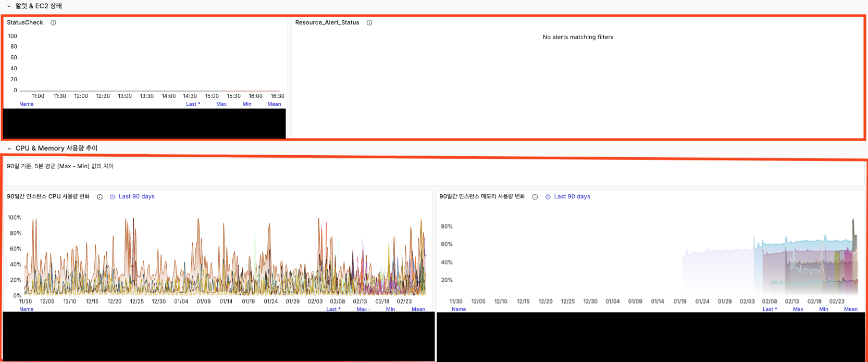Sort StatusCheck legend by Last * column
The height and width of the screenshot is (362, 868).
click(193, 104)
